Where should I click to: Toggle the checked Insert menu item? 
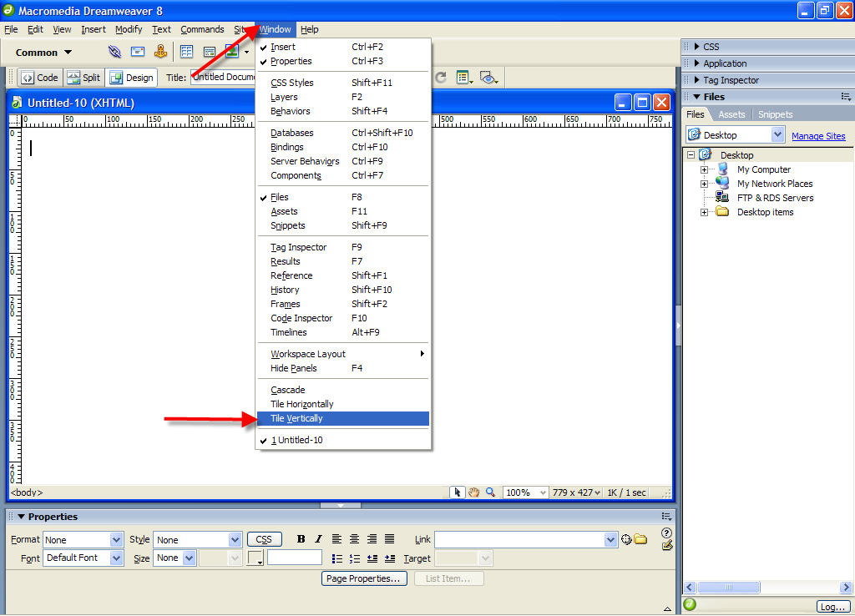pos(343,47)
